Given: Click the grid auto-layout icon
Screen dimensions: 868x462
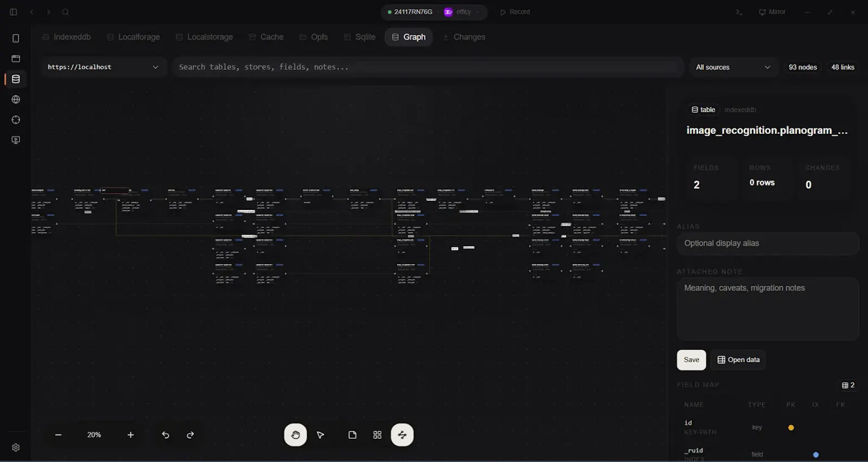Looking at the screenshot, I should click(x=377, y=435).
